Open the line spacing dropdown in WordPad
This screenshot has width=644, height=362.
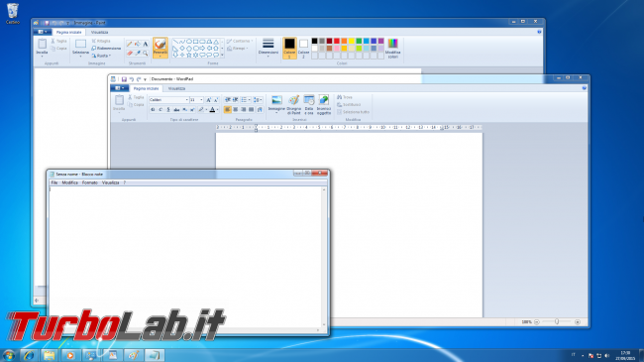click(262, 100)
